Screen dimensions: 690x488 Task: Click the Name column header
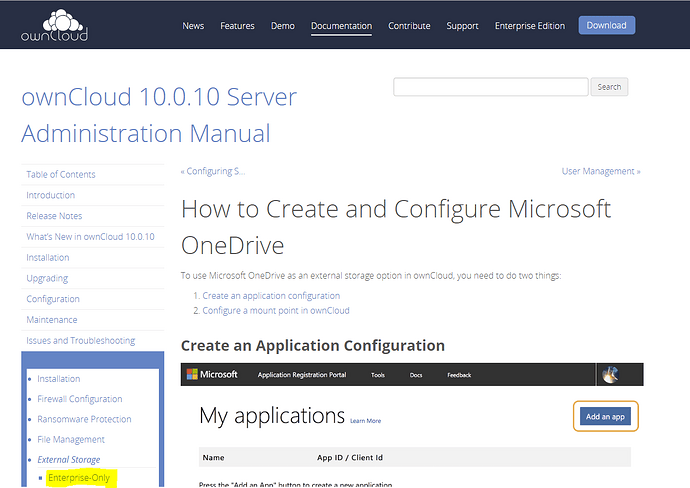[213, 458]
